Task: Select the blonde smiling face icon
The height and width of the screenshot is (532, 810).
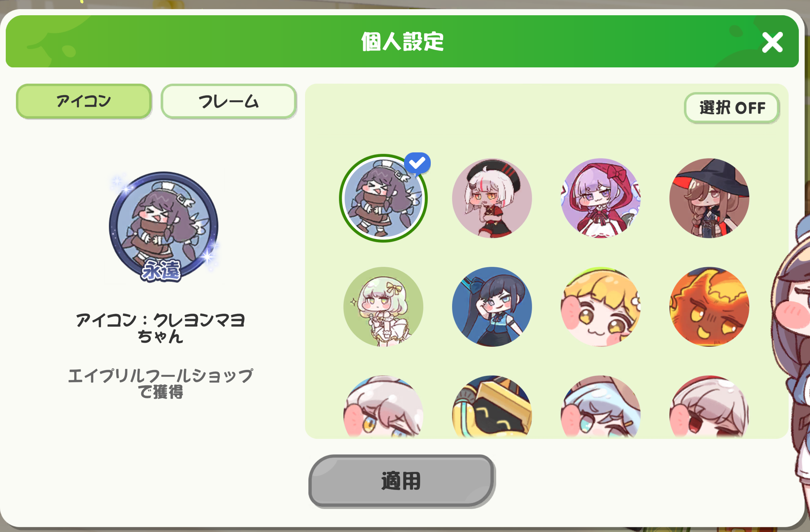Action: point(600,307)
